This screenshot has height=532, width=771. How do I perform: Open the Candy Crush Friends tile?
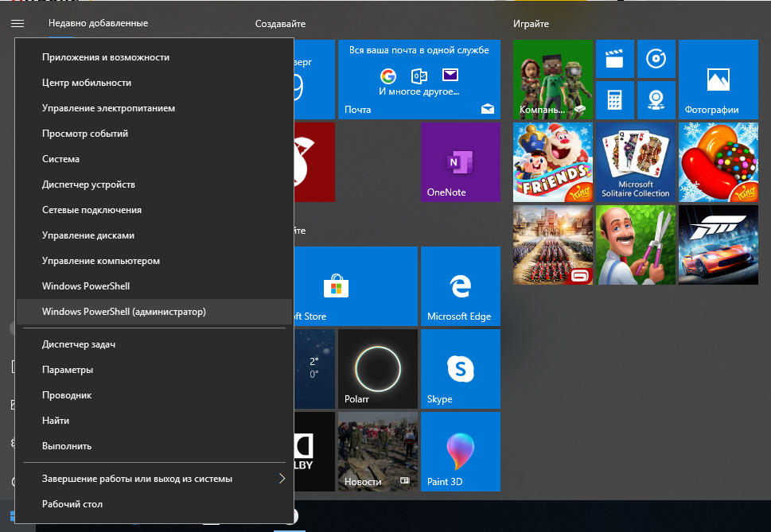[x=553, y=162]
